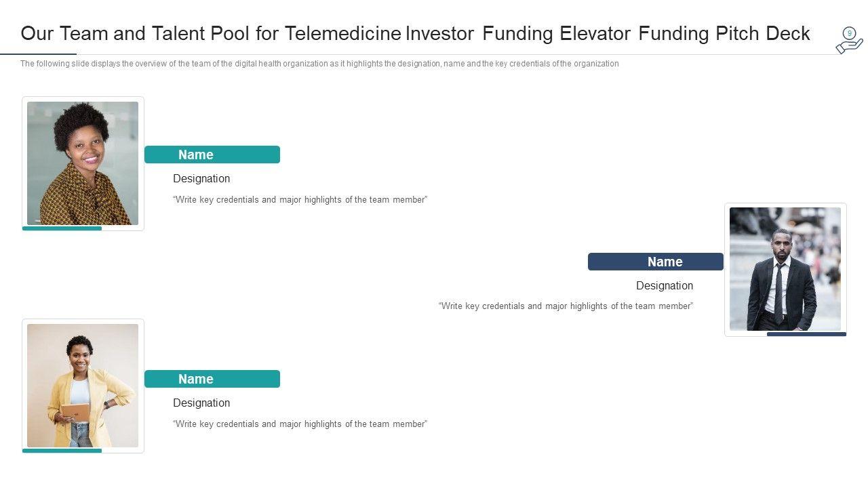Select Designation text under the navy Name label

(665, 286)
